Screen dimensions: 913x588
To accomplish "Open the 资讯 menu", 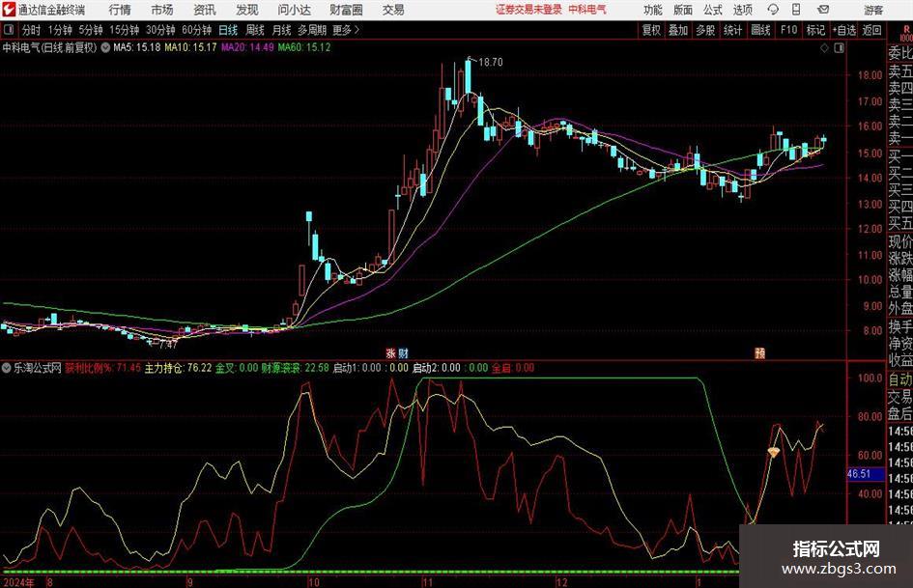I will [205, 10].
